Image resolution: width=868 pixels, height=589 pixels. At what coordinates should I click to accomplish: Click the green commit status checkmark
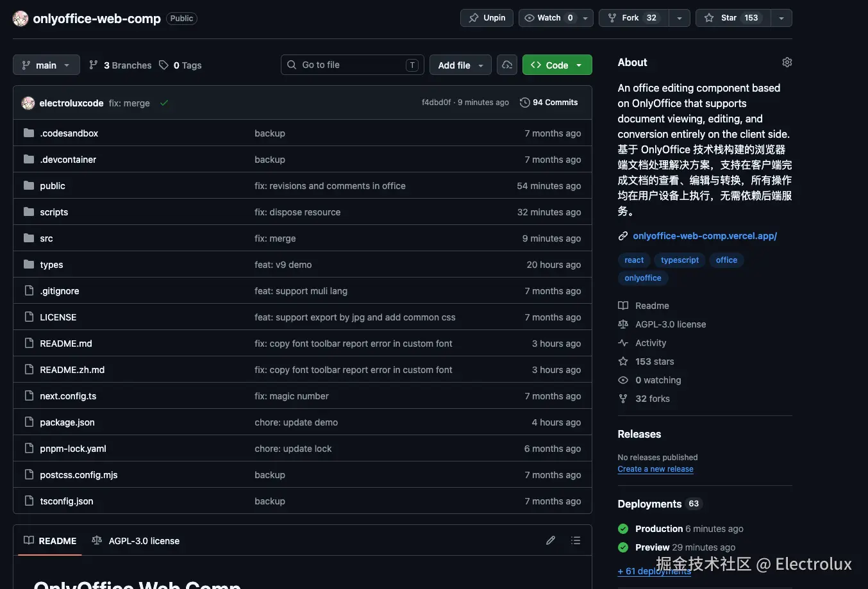(x=164, y=103)
